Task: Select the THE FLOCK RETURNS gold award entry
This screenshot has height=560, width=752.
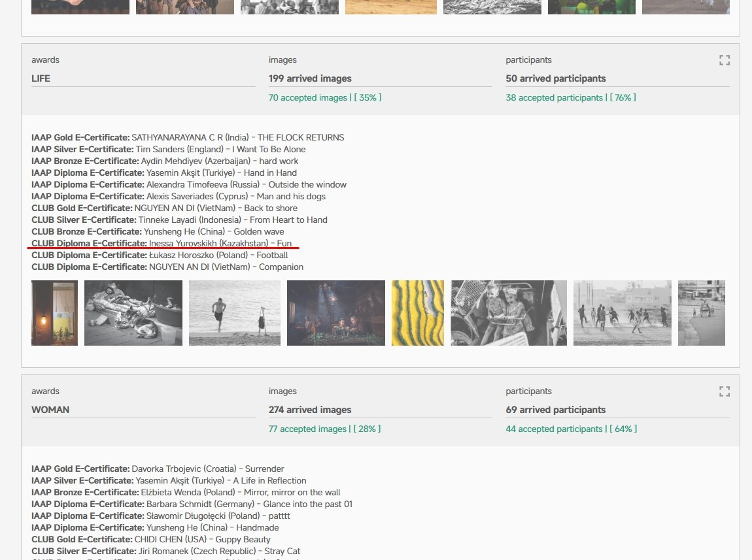Action: point(187,137)
